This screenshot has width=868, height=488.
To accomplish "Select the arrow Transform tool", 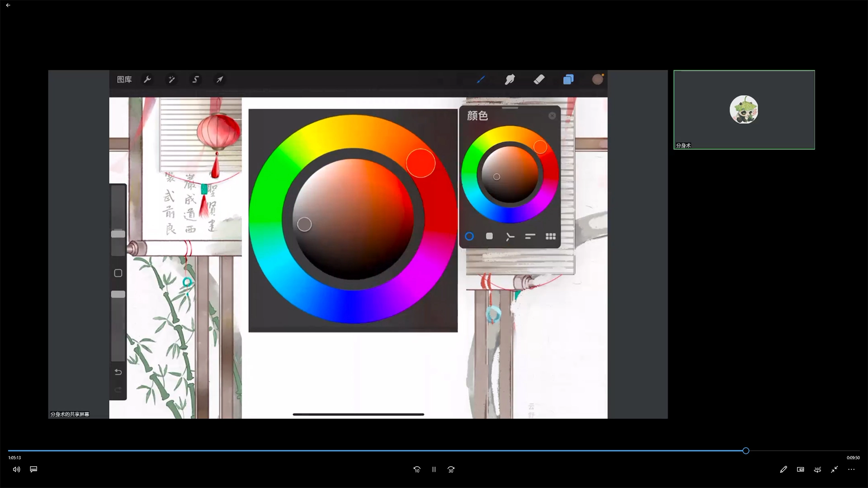I will pos(219,80).
